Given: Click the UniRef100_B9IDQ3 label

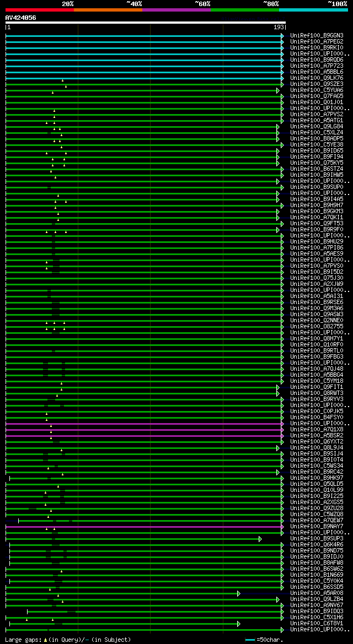Looking at the screenshot, I should (x=317, y=613).
